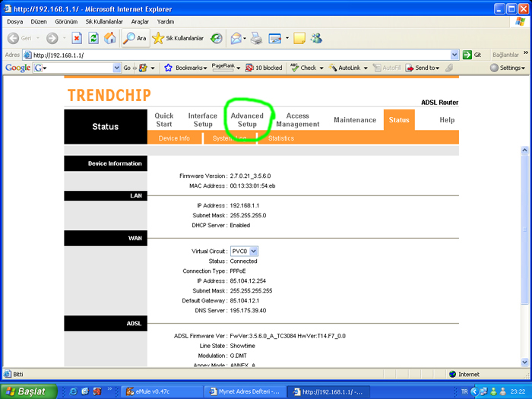
Task: Click the Mail envelope icon
Action: (236, 38)
